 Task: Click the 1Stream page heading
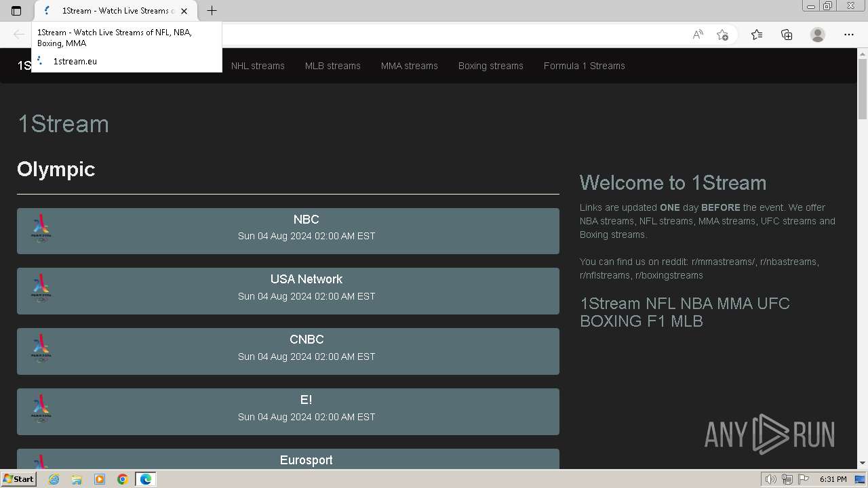(63, 124)
